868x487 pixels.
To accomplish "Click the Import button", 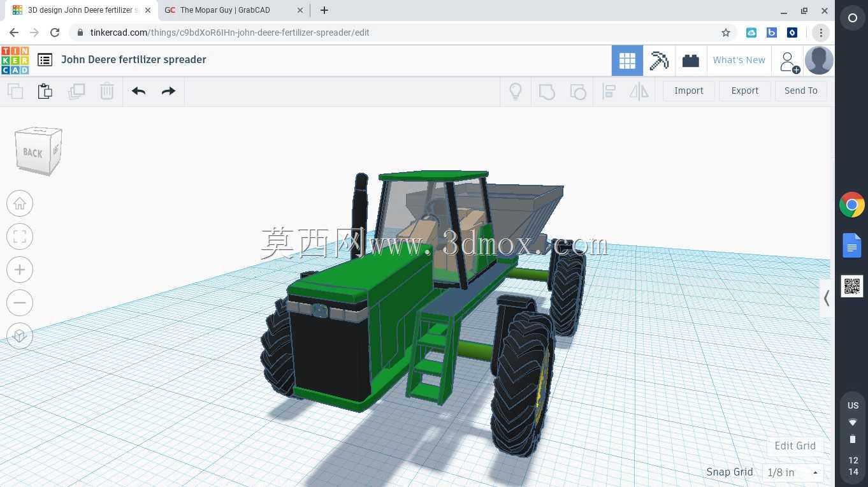I will tap(689, 91).
